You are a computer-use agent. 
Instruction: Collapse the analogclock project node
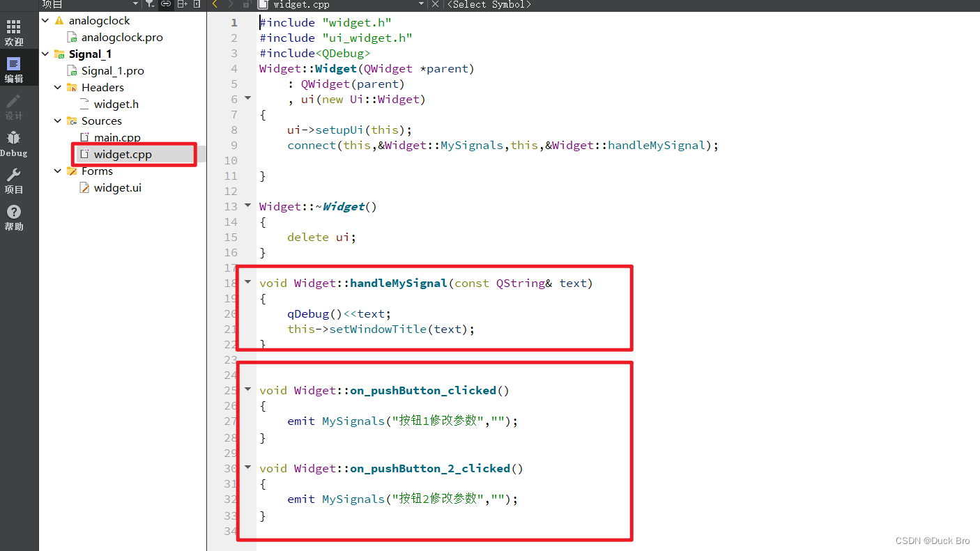pyautogui.click(x=45, y=20)
